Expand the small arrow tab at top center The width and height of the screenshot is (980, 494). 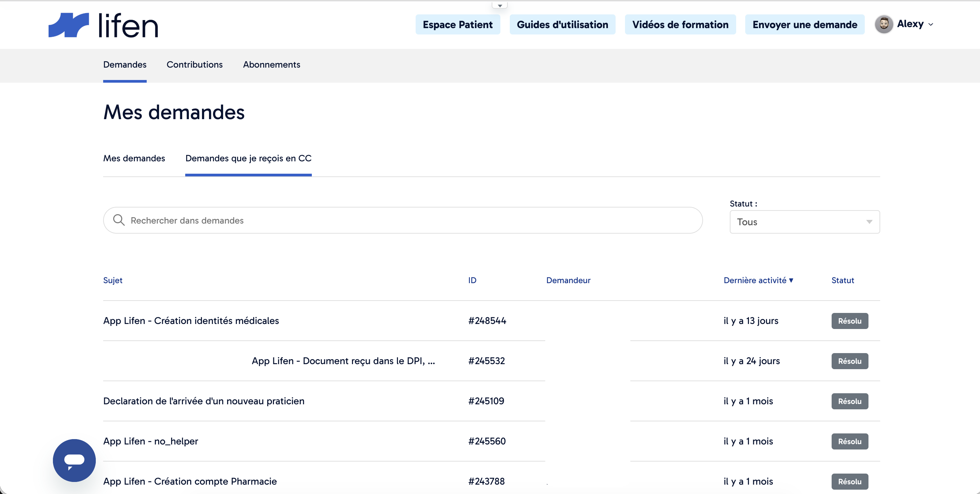(x=499, y=5)
